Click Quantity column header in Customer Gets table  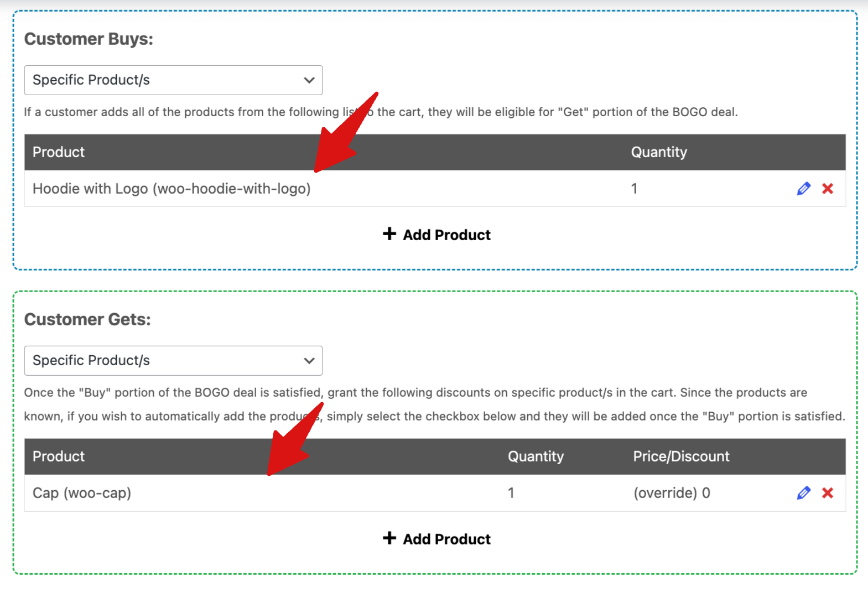click(x=536, y=456)
